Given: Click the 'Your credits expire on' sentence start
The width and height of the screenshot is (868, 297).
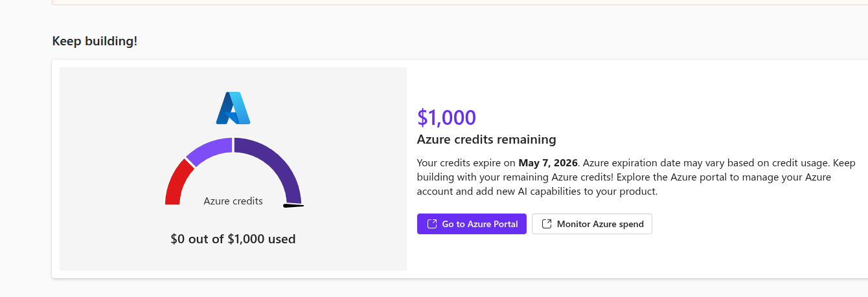Looking at the screenshot, I should coord(465,162).
